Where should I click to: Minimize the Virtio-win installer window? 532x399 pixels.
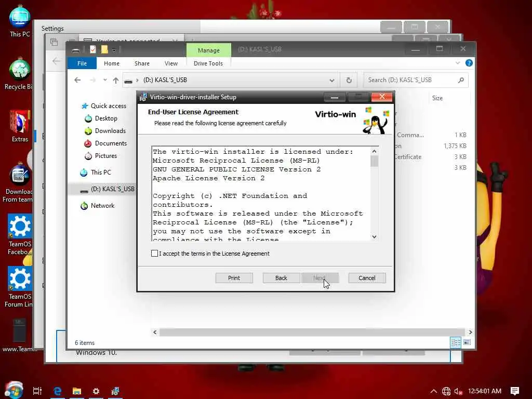point(335,97)
